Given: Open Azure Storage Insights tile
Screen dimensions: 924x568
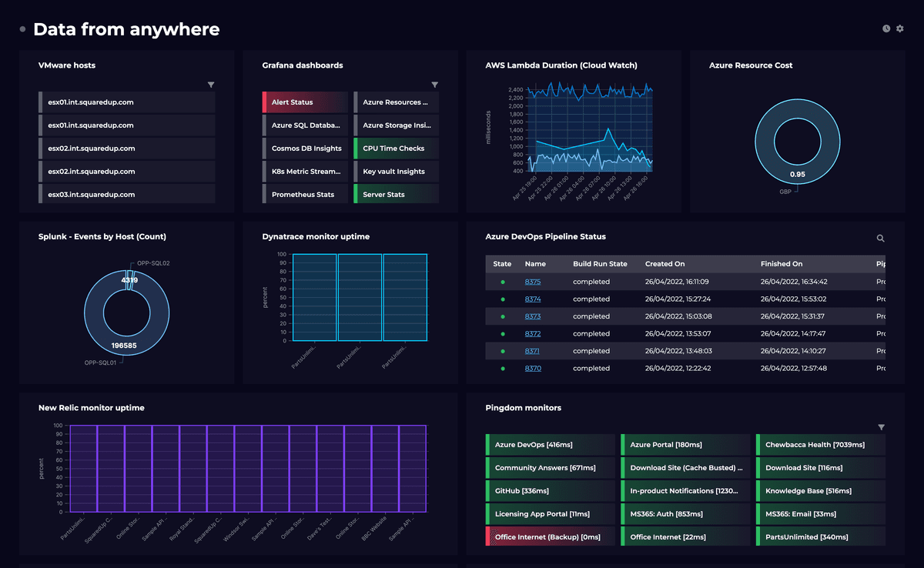Looking at the screenshot, I should click(x=396, y=125).
